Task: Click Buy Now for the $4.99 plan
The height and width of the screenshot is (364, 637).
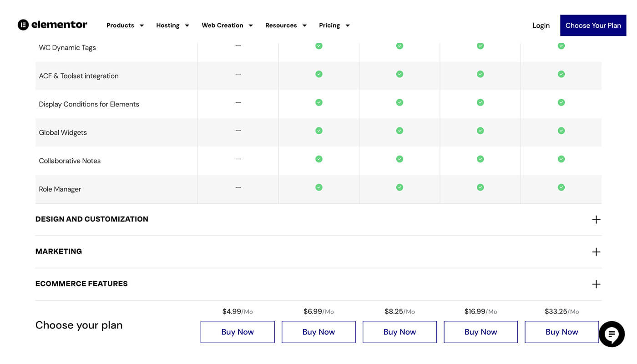Action: (x=238, y=332)
